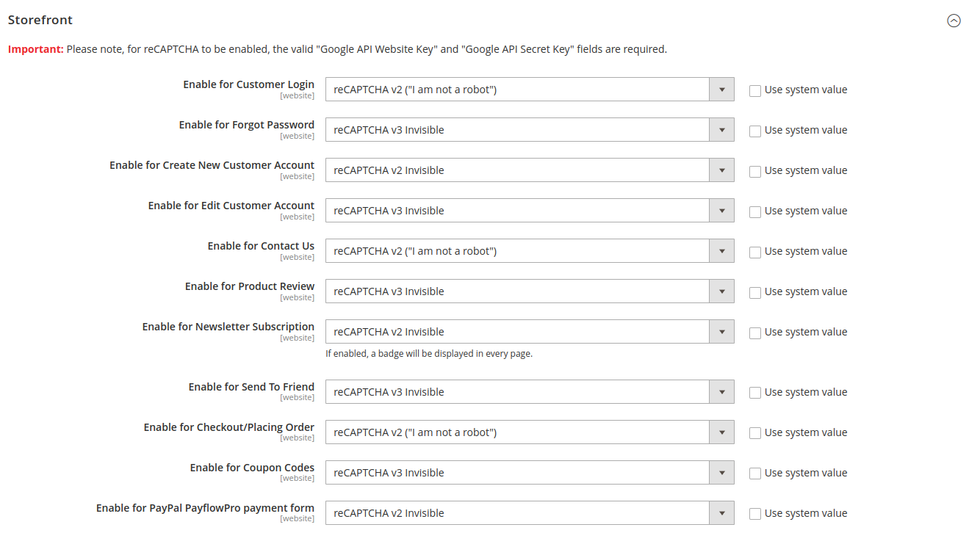This screenshot has height=544, width=980.
Task: Click the Enable for Send To Friend label
Action: point(251,387)
